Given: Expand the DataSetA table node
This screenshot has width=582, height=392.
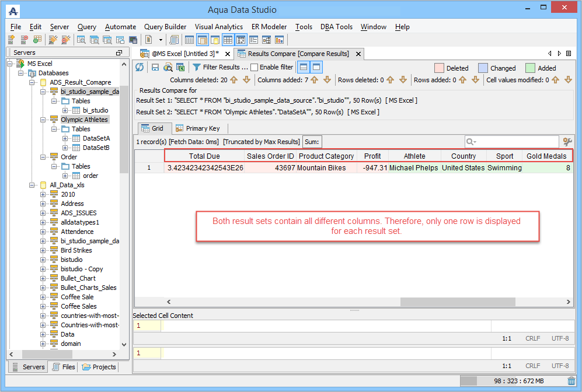Looking at the screenshot, I should [65, 138].
